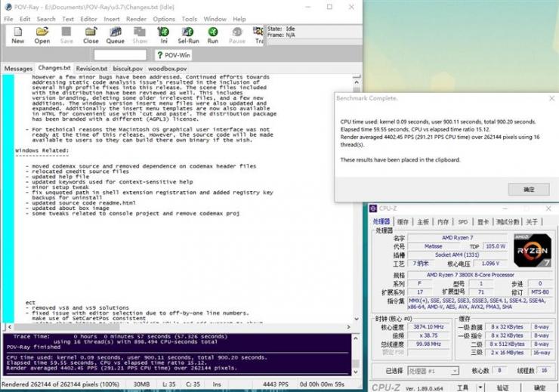Open the Search menu
Image resolution: width=559 pixels, height=392 pixels.
pyautogui.click(x=46, y=19)
